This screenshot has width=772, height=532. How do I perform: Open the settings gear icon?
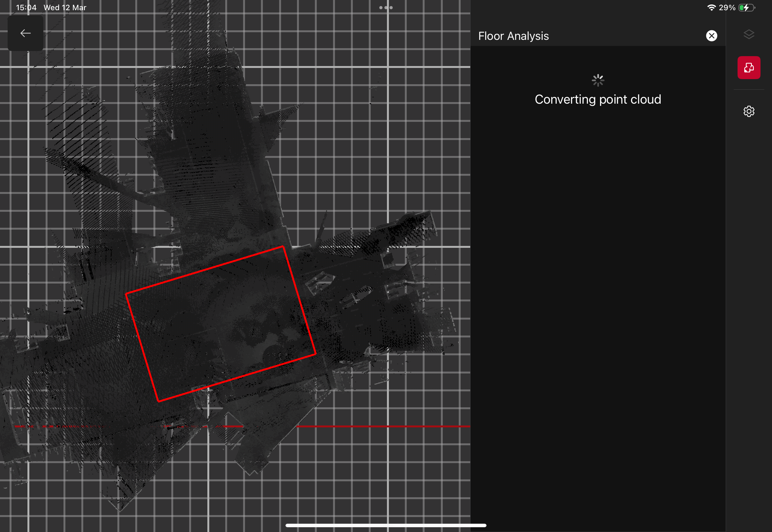coord(749,111)
